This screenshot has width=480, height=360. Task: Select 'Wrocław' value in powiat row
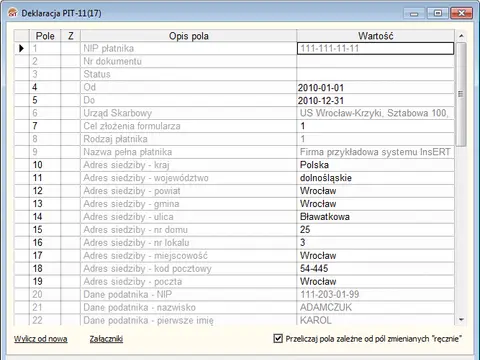375,191
